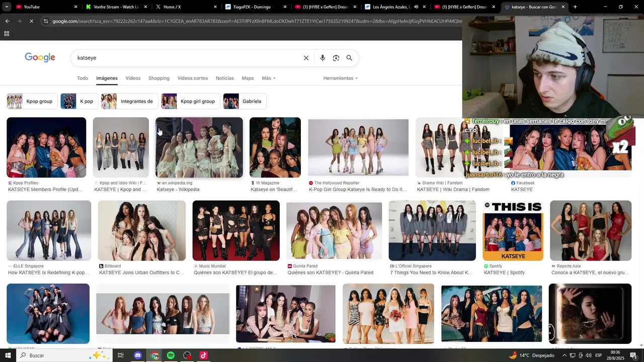
Task: Open the Billboard Urban Outfitters image
Action: click(142, 231)
